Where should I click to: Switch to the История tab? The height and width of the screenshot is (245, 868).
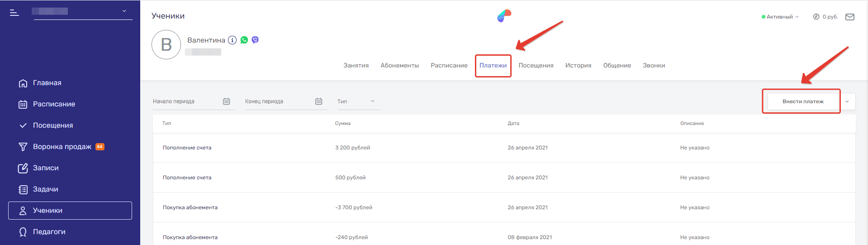578,66
